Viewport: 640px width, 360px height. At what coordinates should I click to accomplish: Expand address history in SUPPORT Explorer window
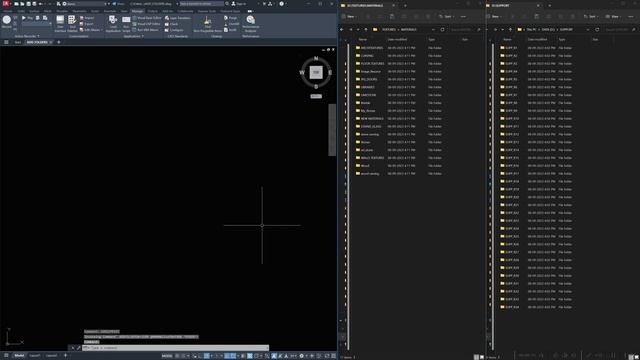pos(588,29)
